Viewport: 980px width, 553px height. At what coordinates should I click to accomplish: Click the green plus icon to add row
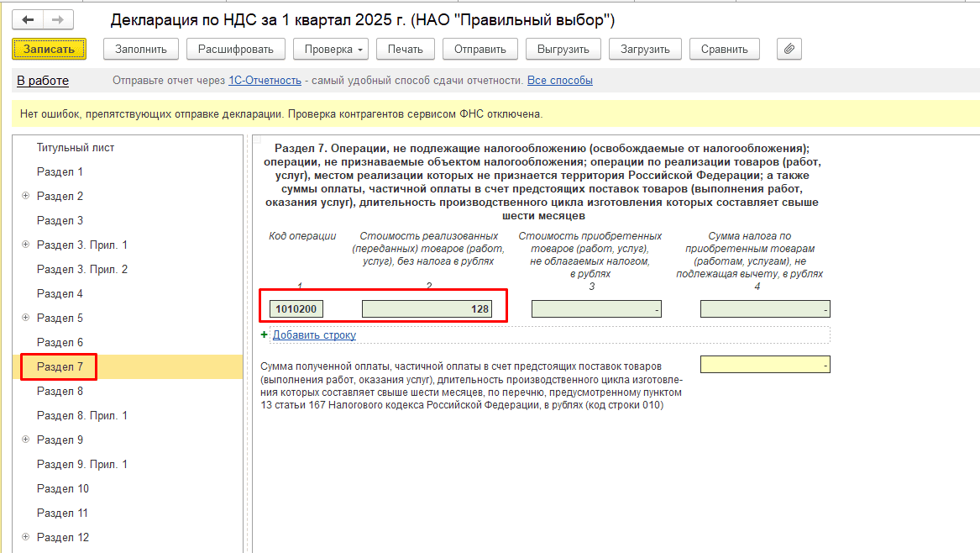tap(265, 334)
